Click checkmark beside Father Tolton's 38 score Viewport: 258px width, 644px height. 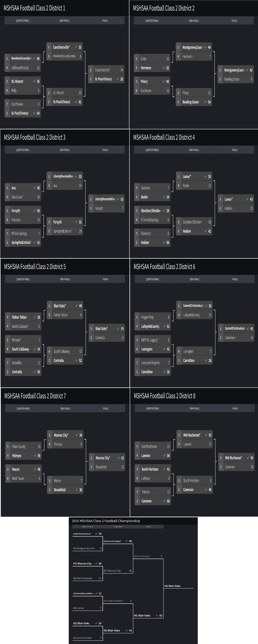point(35,317)
